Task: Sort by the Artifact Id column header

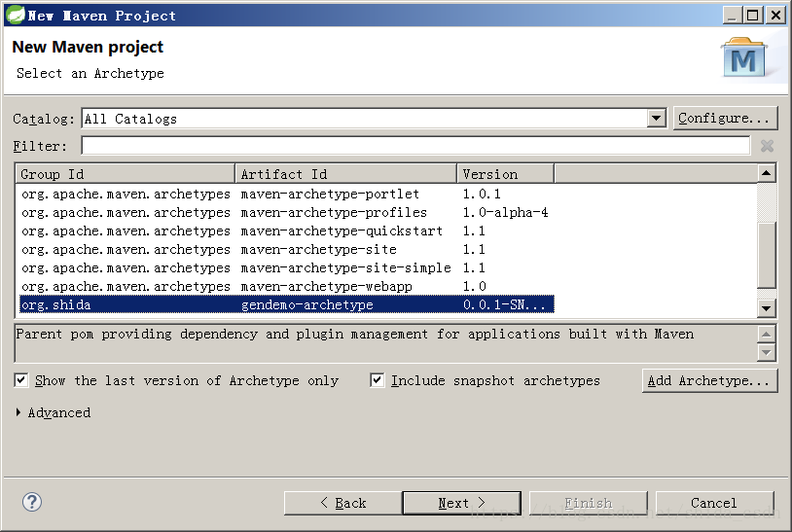Action: tap(346, 174)
